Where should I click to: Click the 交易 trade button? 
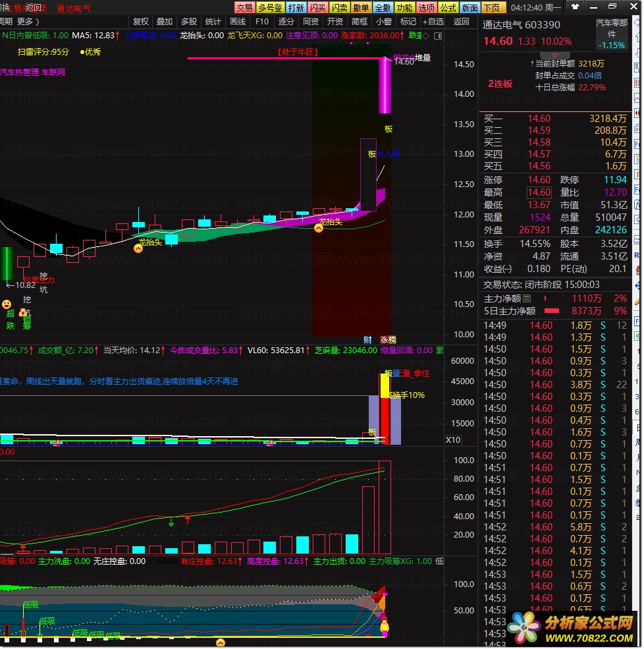coord(244,7)
